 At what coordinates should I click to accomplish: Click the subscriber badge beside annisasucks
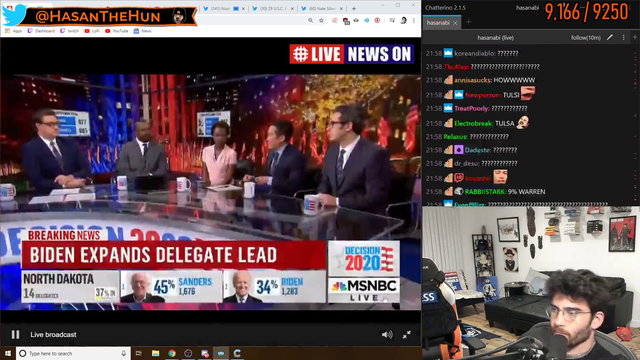pyautogui.click(x=448, y=80)
